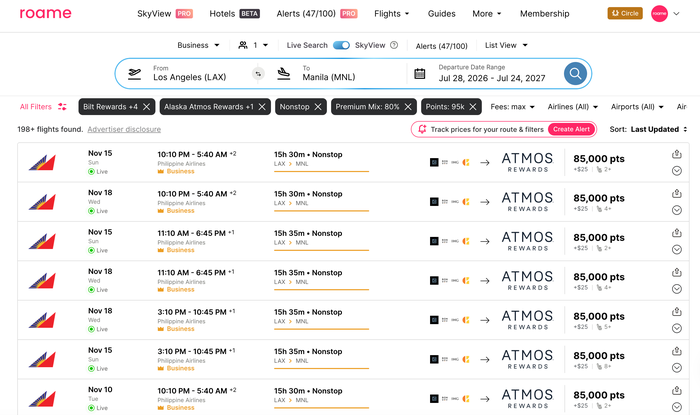Click the Atmos Rewards logo on Nov 15 11:10 AM row
Image resolution: width=700 pixels, height=415 pixels.
[x=528, y=241]
